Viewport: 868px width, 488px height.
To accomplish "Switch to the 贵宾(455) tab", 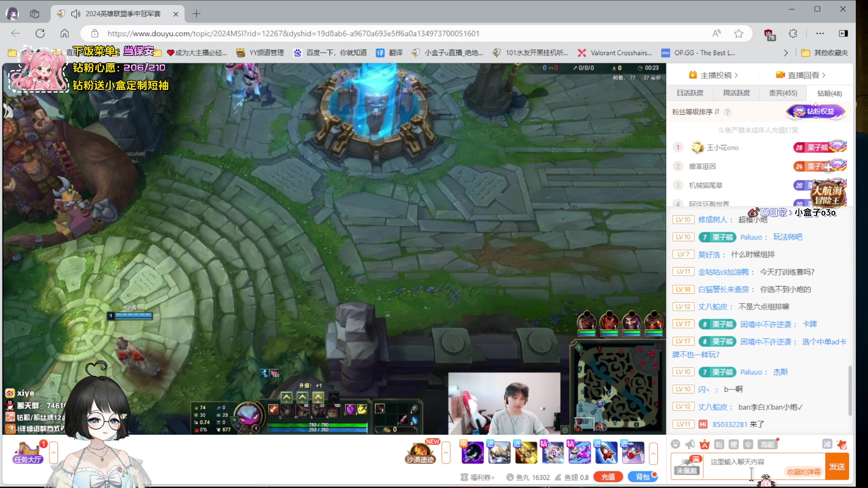I will [x=783, y=93].
